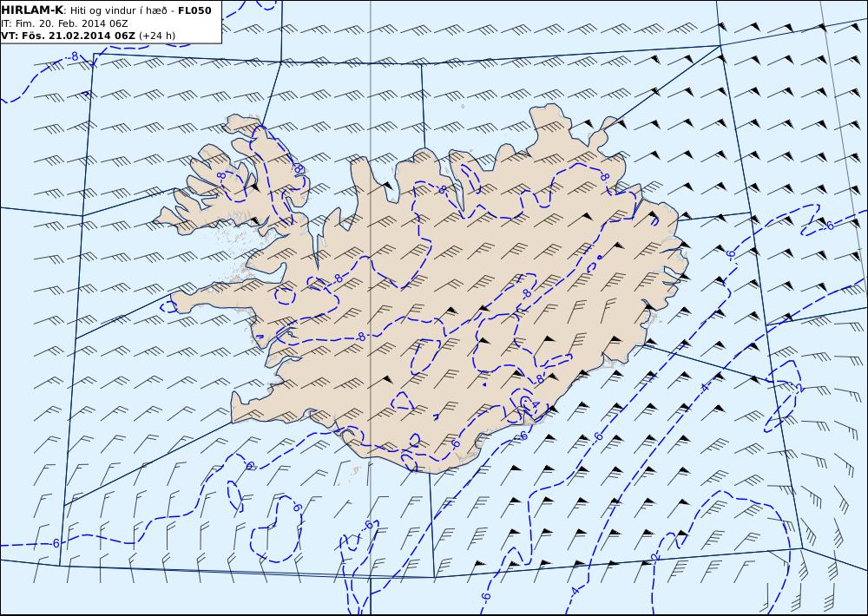The height and width of the screenshot is (616, 868).
Task: Click the "-6" isotherm label at the map's left edge
Action: 55,543
